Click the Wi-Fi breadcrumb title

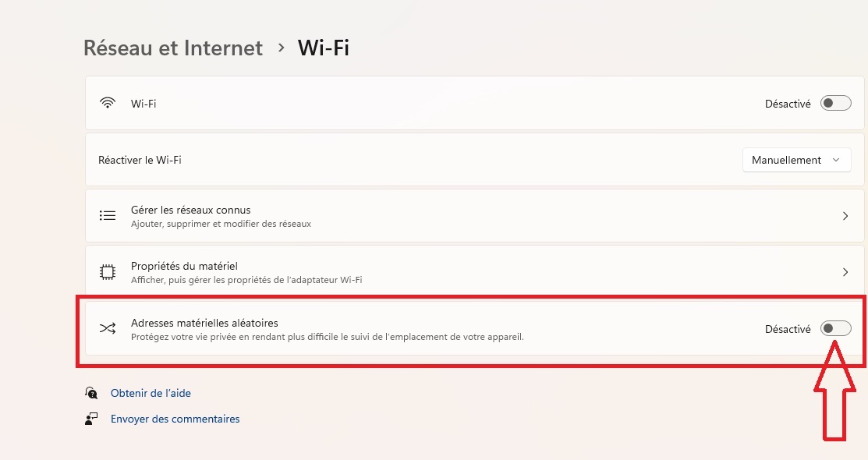click(324, 48)
